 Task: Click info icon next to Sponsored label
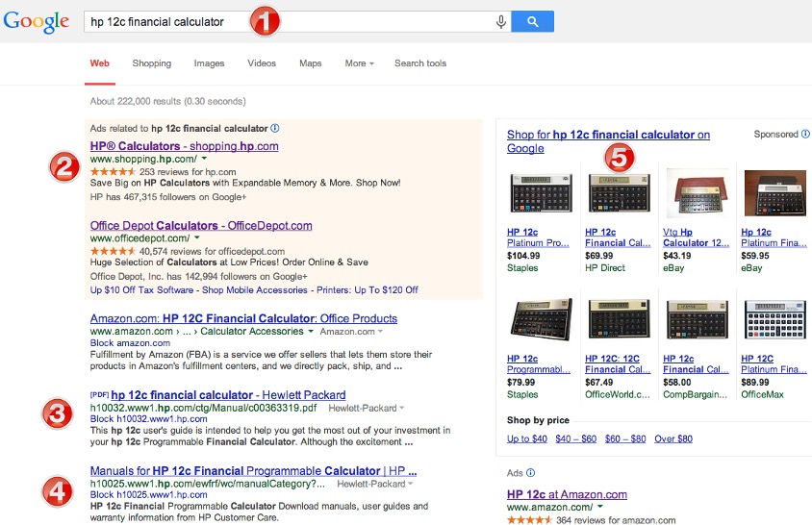805,134
